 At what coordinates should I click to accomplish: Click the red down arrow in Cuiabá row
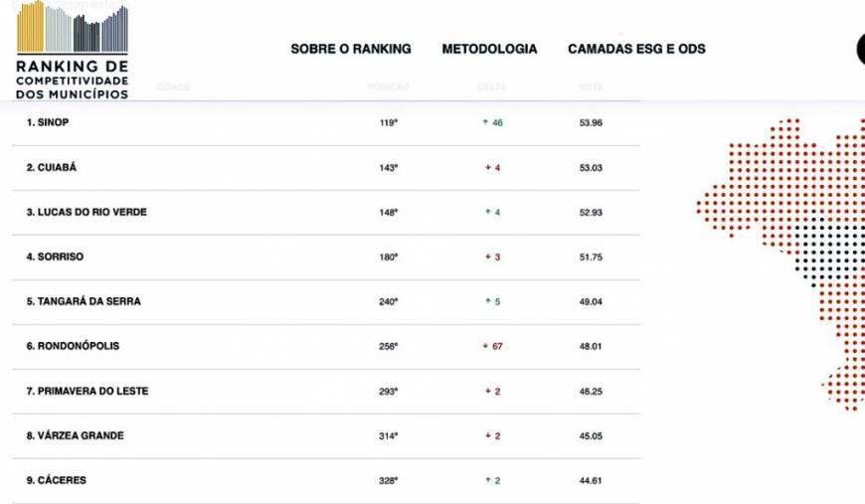(487, 167)
